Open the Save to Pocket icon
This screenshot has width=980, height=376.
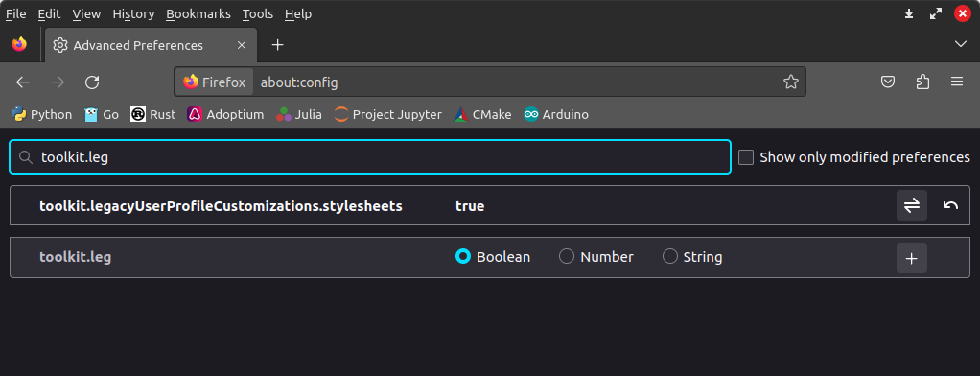(888, 82)
